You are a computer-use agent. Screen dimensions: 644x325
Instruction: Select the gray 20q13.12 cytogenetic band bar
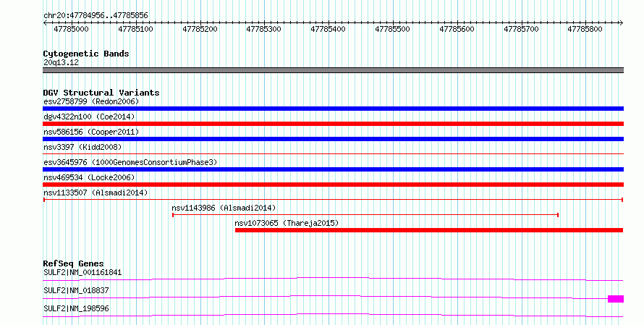333,70
